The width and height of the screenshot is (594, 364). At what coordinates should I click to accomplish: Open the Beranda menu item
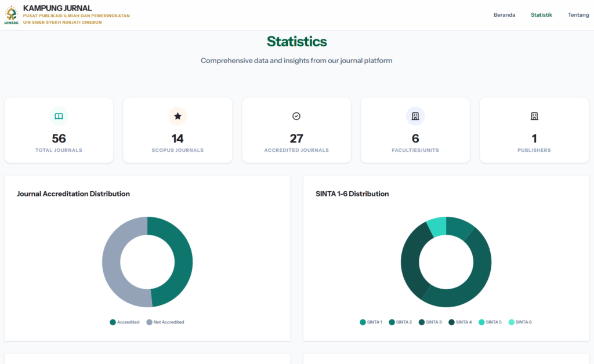(x=504, y=15)
